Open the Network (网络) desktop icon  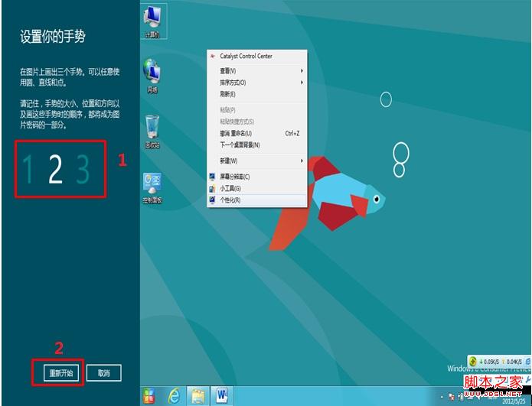click(x=152, y=76)
